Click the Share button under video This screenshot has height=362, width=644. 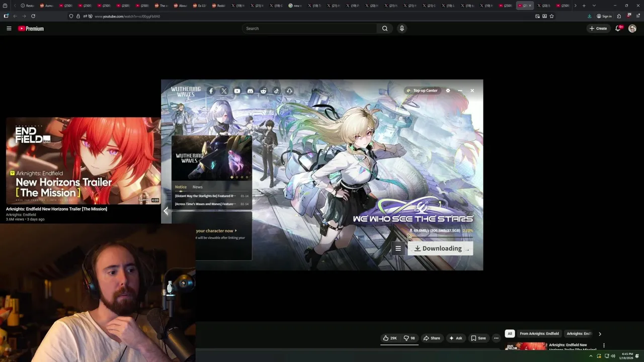432,338
